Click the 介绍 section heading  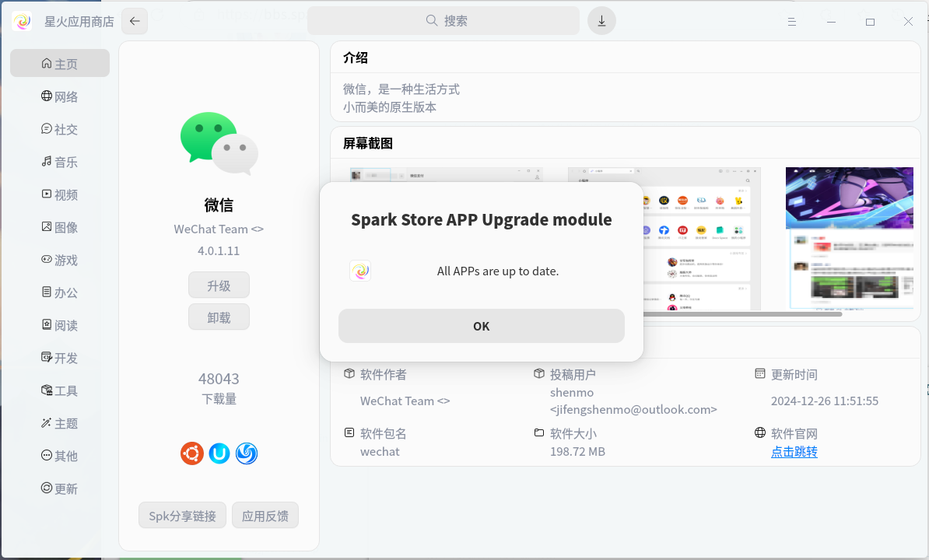point(356,58)
